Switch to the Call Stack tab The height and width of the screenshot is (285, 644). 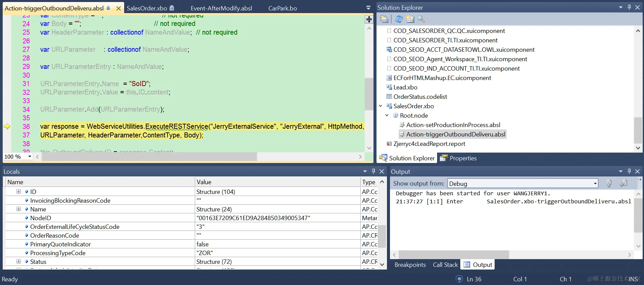point(445,264)
